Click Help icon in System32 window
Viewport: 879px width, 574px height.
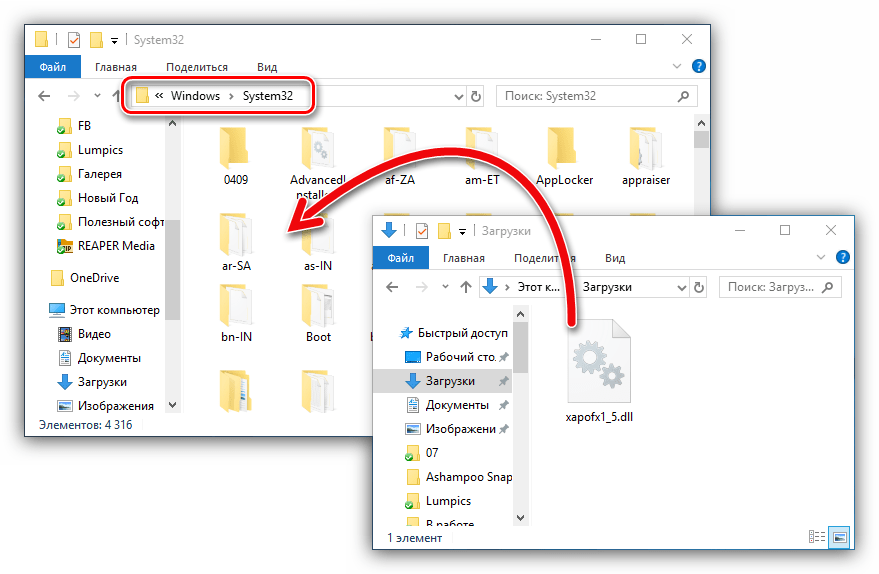pyautogui.click(x=698, y=66)
